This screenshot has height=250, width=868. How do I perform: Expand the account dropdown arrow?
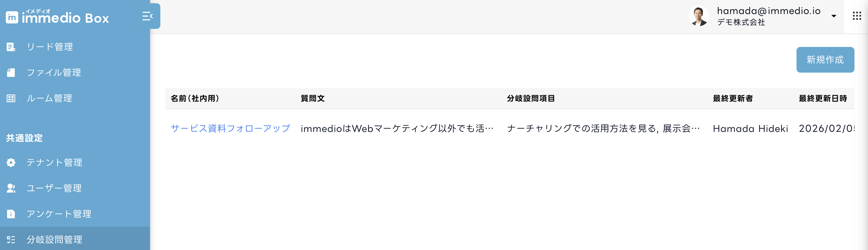834,16
